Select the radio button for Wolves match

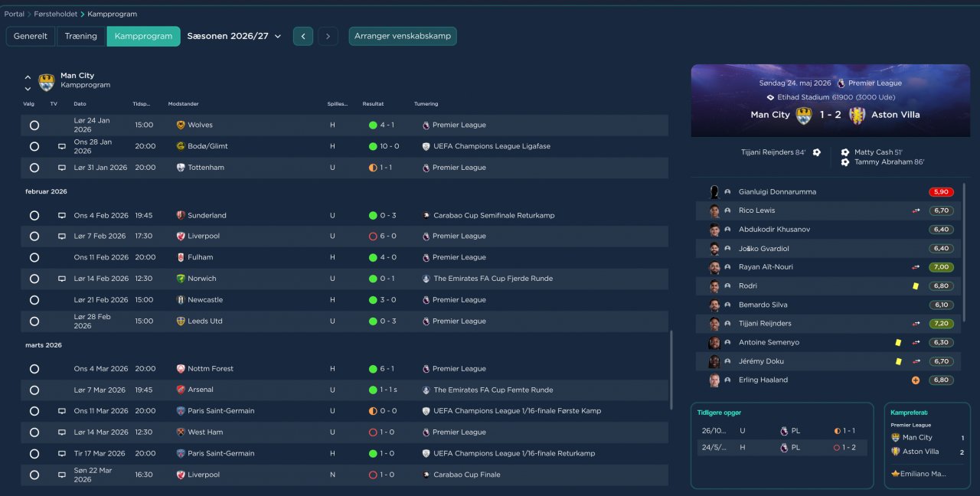(x=34, y=125)
